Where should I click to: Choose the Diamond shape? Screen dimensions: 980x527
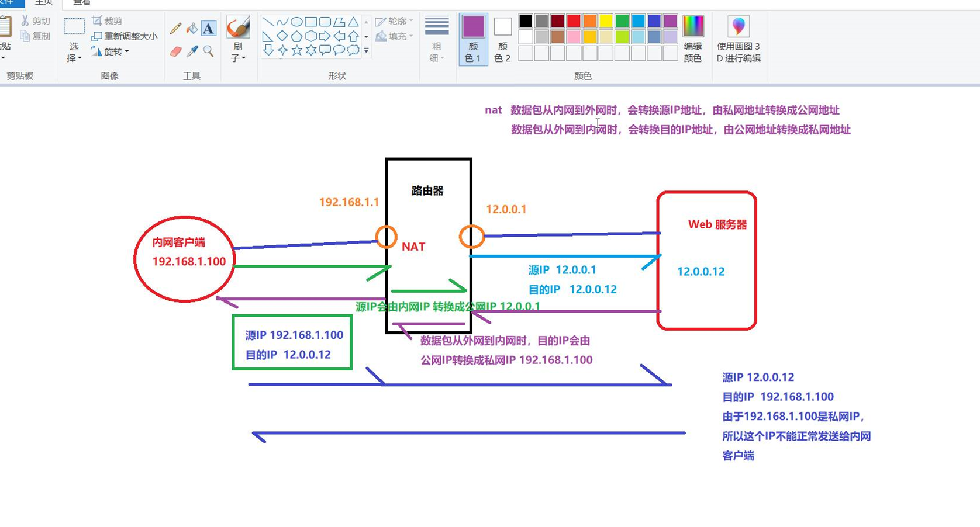pyautogui.click(x=282, y=36)
